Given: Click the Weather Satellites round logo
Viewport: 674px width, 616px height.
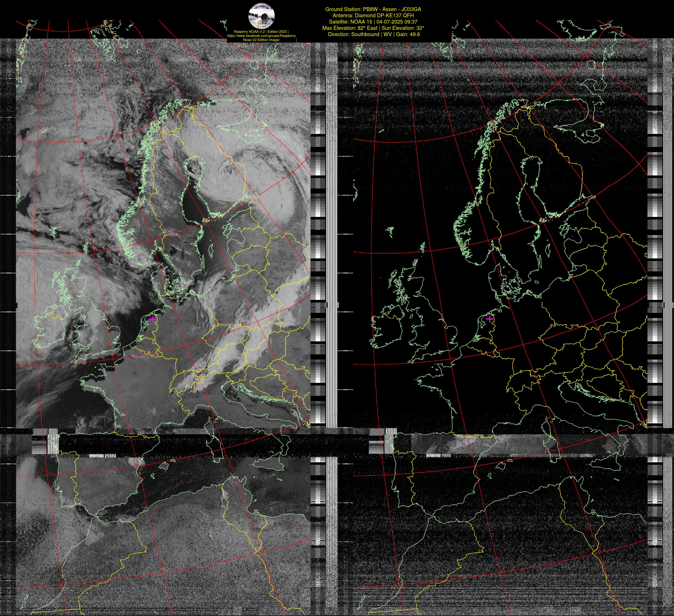Looking at the screenshot, I should (261, 16).
